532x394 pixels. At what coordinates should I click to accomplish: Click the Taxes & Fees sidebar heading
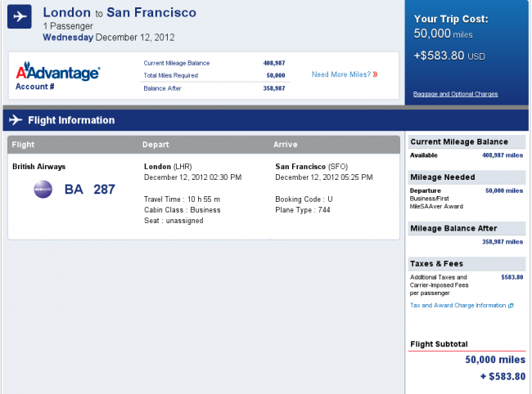(439, 263)
